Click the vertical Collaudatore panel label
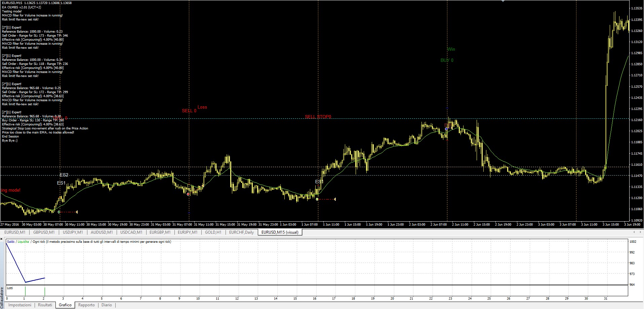 coord(2,298)
